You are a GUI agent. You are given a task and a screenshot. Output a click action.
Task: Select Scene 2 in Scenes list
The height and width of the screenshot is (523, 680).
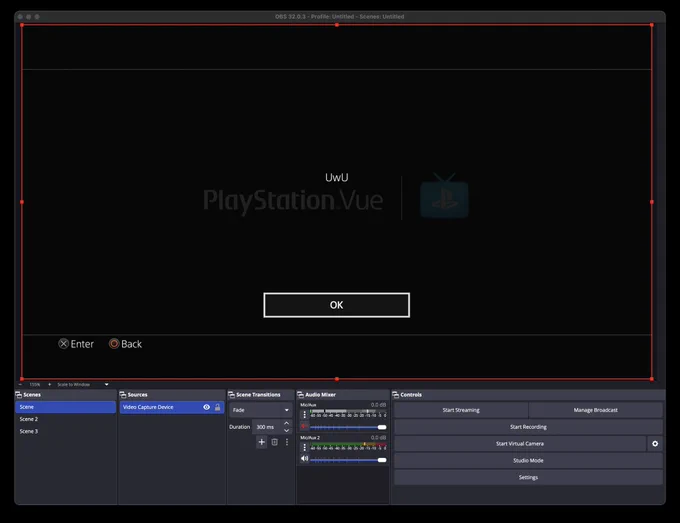[x=65, y=419]
